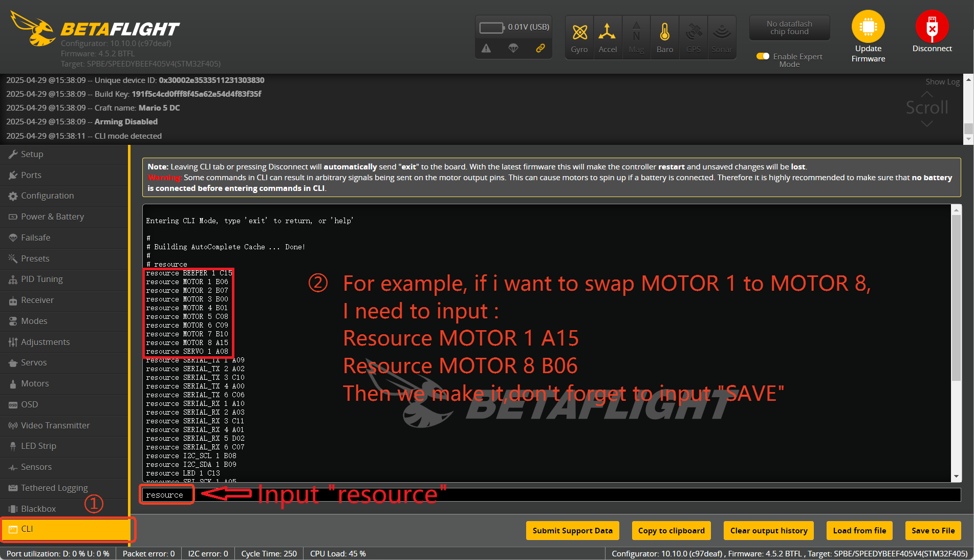Click 'resource SERIAL_RX 6 C07' output line
This screenshot has width=974, height=560.
click(x=195, y=447)
